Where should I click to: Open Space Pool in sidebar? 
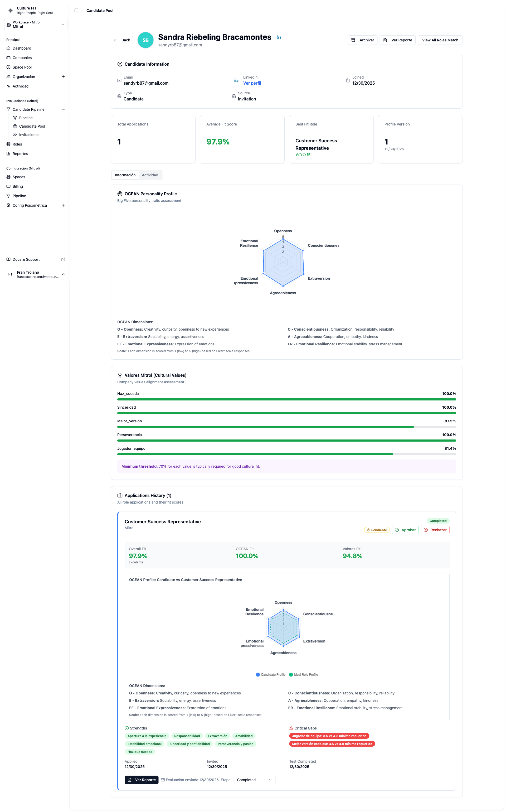pos(22,67)
